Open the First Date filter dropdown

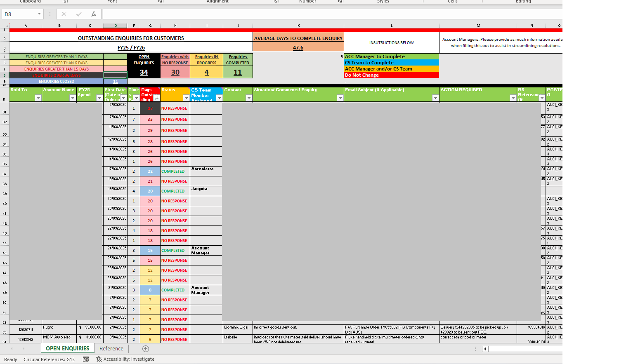click(x=124, y=98)
